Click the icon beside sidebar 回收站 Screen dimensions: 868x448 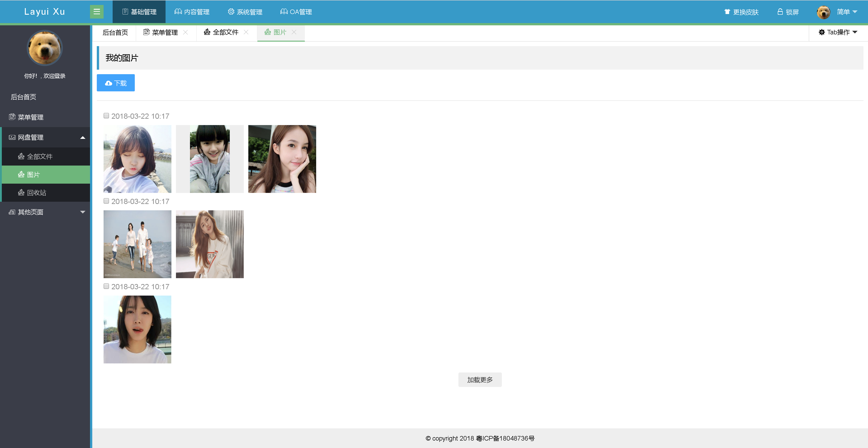tap(21, 192)
